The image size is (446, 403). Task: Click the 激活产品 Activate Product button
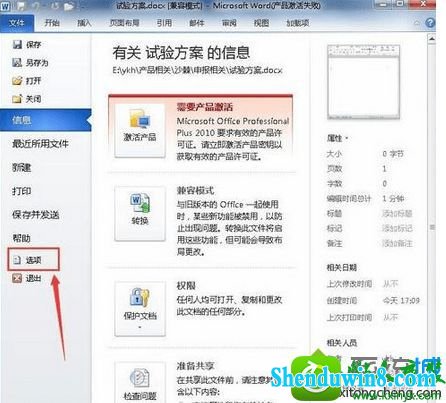[140, 130]
